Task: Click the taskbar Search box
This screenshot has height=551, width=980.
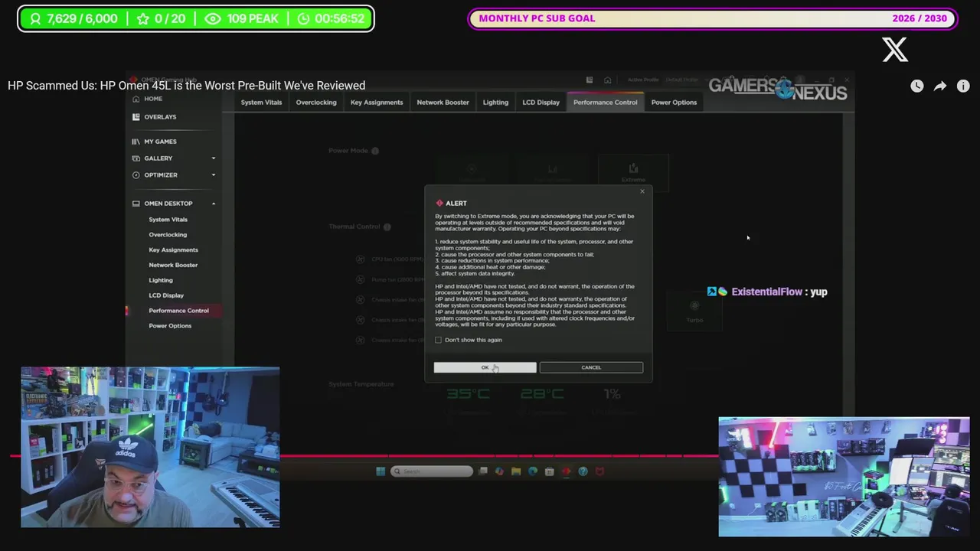Action: point(432,471)
